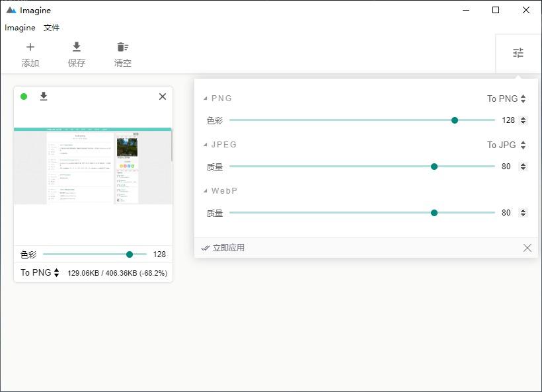542x392 pixels.
Task: Toggle the settings sliders icon
Action: click(x=518, y=53)
